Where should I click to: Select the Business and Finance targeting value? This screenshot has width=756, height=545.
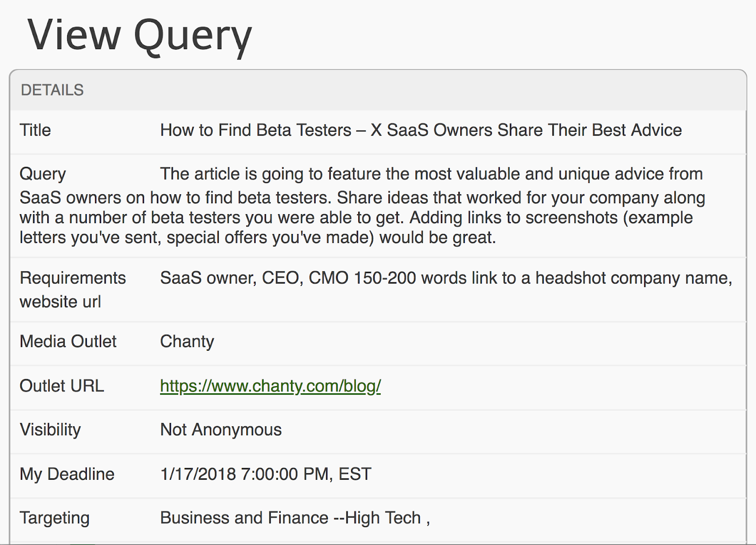coord(295,518)
